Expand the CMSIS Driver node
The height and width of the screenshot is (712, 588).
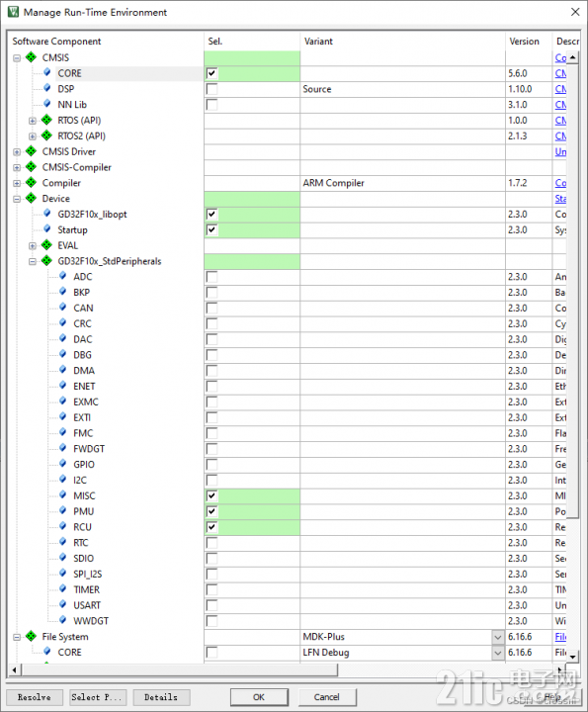tap(17, 152)
